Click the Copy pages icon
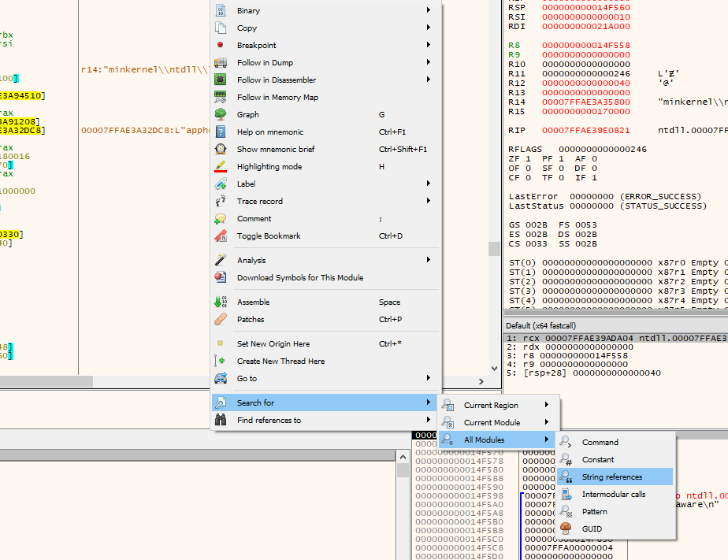 click(221, 28)
